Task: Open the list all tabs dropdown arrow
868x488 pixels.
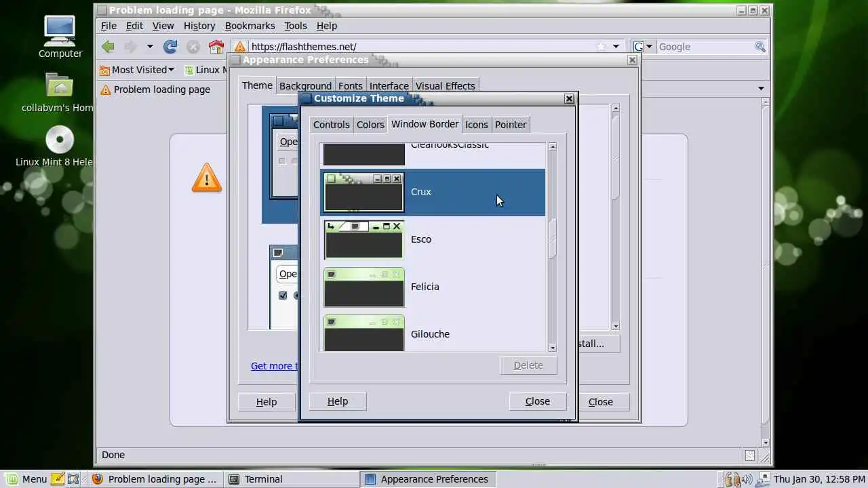Action: 761,89
